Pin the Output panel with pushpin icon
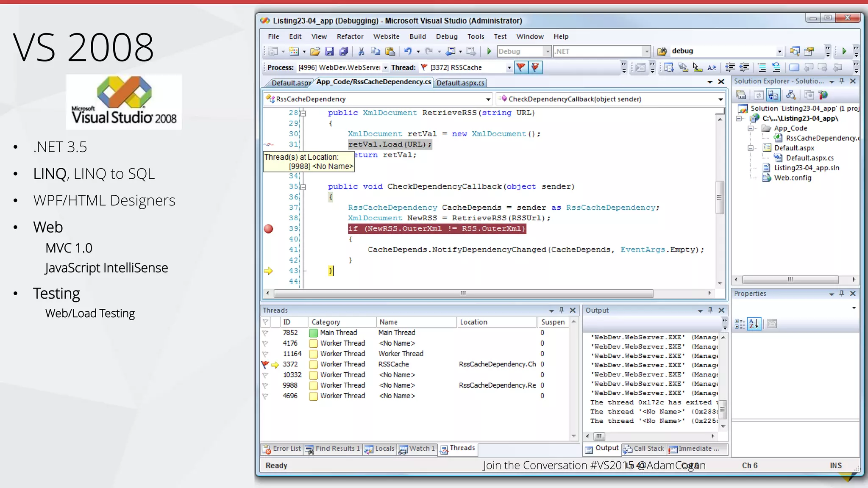The width and height of the screenshot is (868, 488). tap(710, 310)
